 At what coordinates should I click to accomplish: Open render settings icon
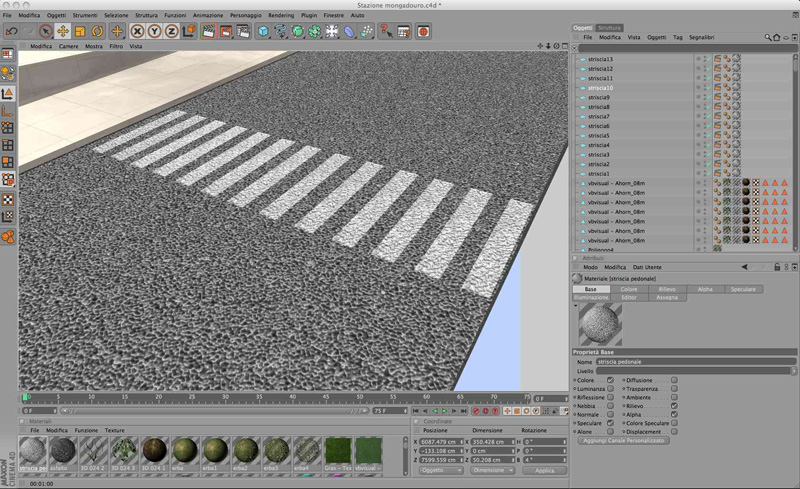(243, 32)
